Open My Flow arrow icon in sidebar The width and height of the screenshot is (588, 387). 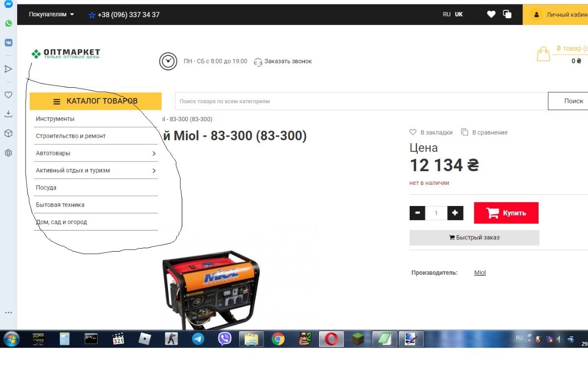click(8, 69)
